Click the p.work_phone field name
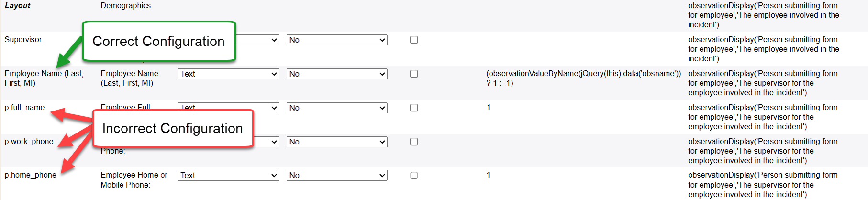 pyautogui.click(x=29, y=142)
